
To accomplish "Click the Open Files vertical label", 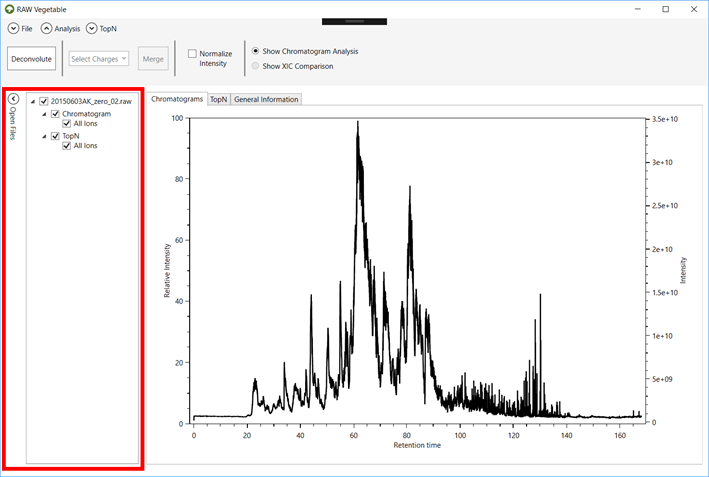I will tap(13, 123).
